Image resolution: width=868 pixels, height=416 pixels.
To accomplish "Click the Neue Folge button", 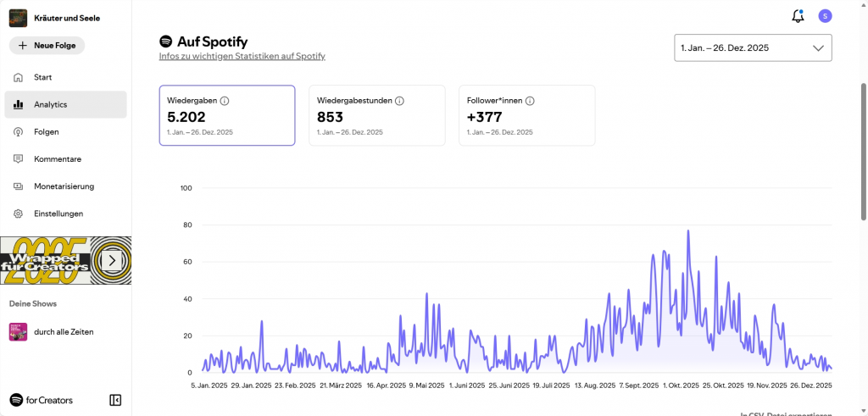I will point(47,45).
